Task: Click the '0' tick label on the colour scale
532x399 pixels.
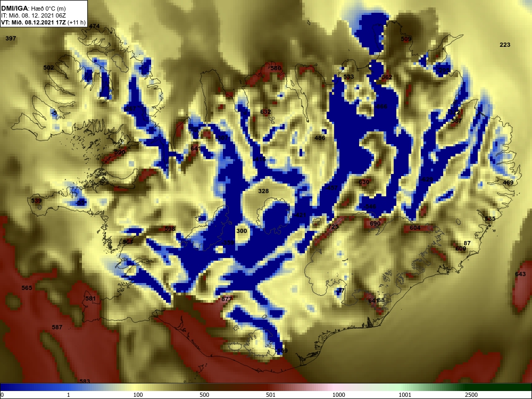Action: coord(2,395)
